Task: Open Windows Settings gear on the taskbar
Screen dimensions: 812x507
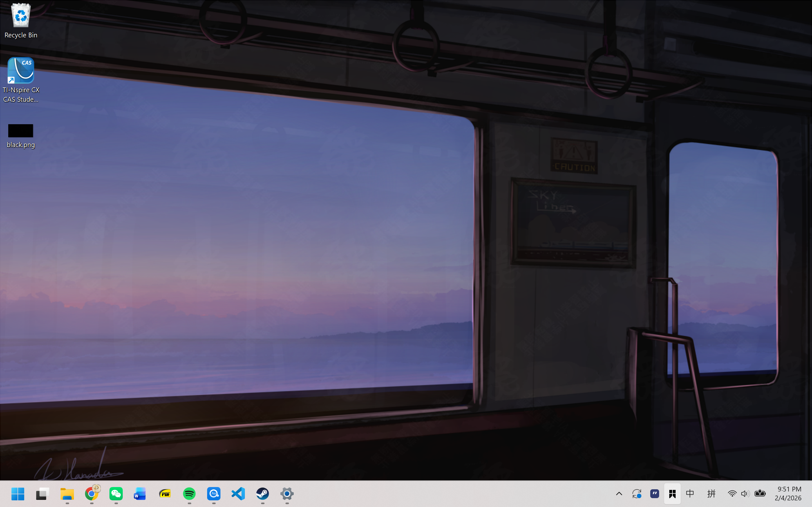Action: click(x=287, y=494)
